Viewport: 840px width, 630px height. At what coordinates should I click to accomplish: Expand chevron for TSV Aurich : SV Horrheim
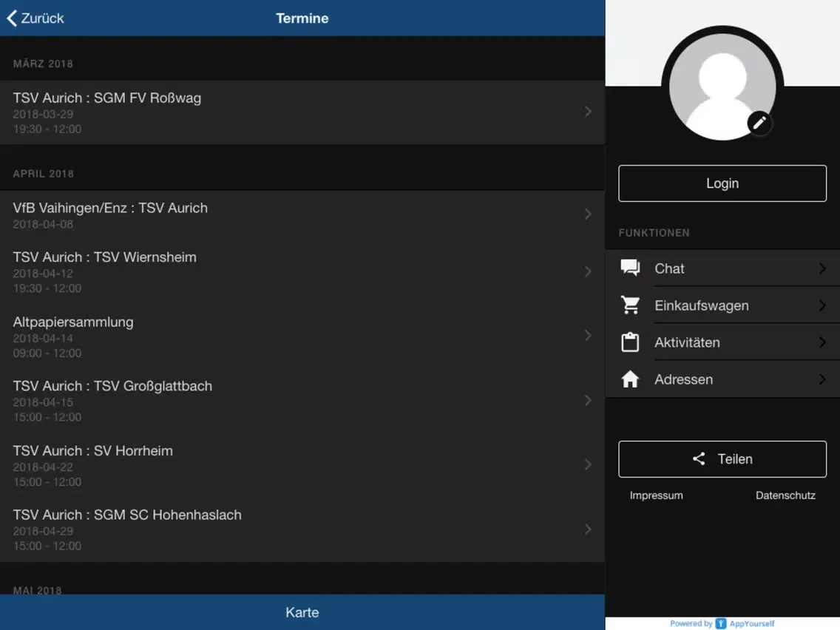(588, 464)
